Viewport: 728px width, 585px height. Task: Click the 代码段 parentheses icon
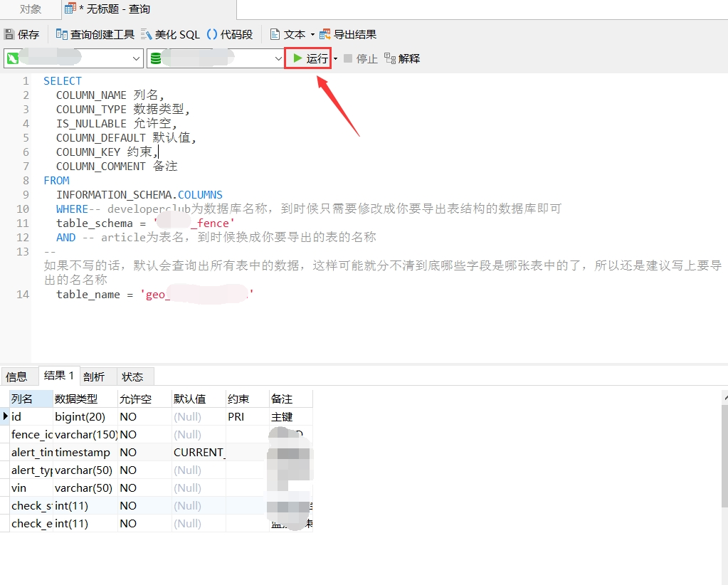[x=212, y=34]
